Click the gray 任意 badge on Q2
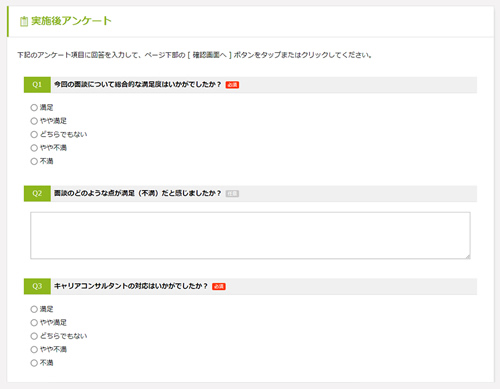This screenshot has height=389, width=500. [x=232, y=193]
